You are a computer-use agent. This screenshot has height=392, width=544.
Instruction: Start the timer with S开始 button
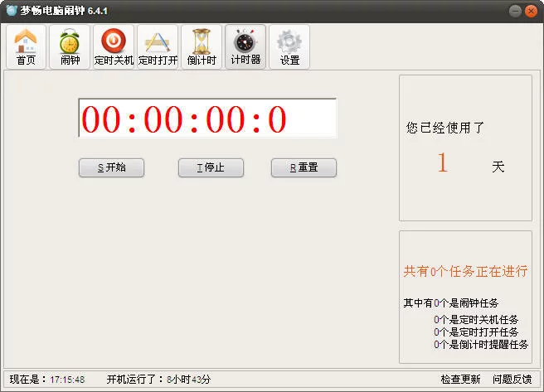point(111,167)
